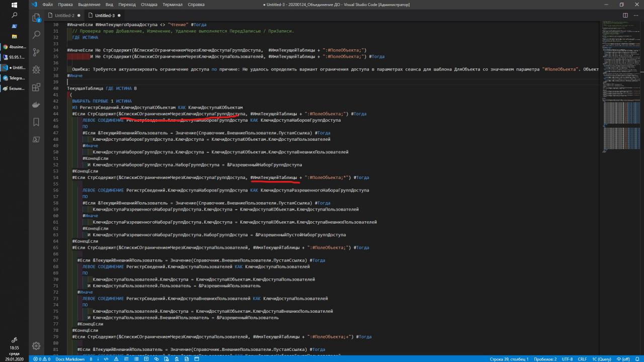Viewport: 644px width, 362px height.
Task: Open notifications via the bell icon
Action: tap(637, 359)
